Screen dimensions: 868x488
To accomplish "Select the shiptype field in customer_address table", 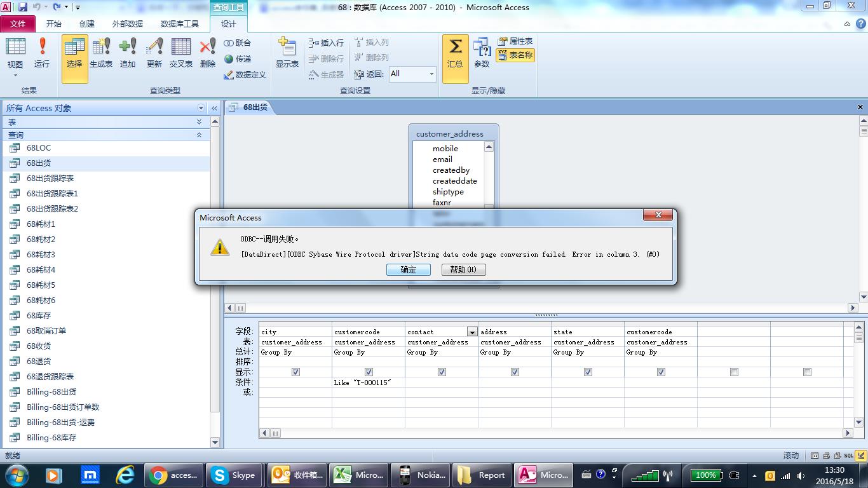I will coord(448,192).
